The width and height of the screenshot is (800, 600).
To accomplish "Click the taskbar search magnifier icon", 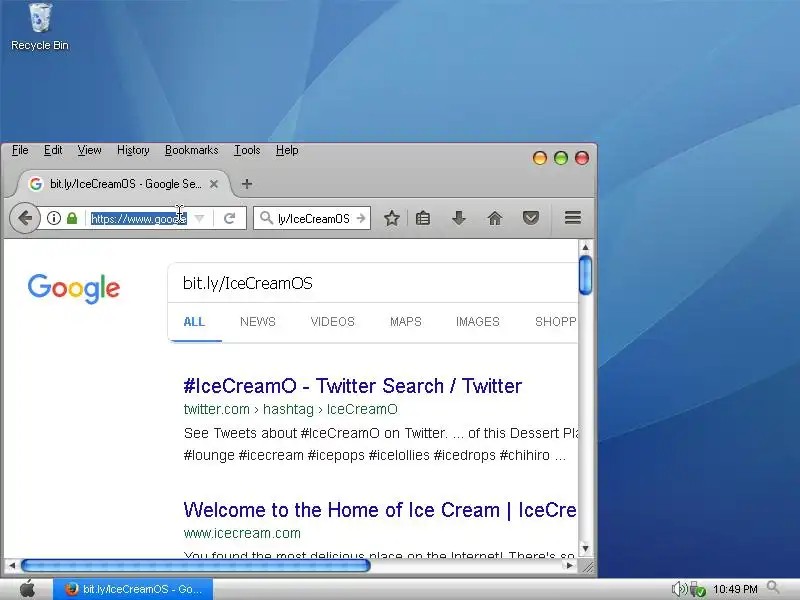I will pos(774,588).
